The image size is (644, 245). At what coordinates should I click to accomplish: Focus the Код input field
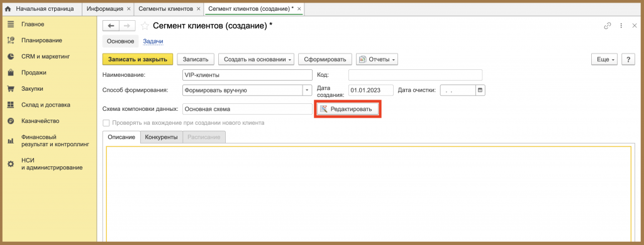(x=415, y=75)
